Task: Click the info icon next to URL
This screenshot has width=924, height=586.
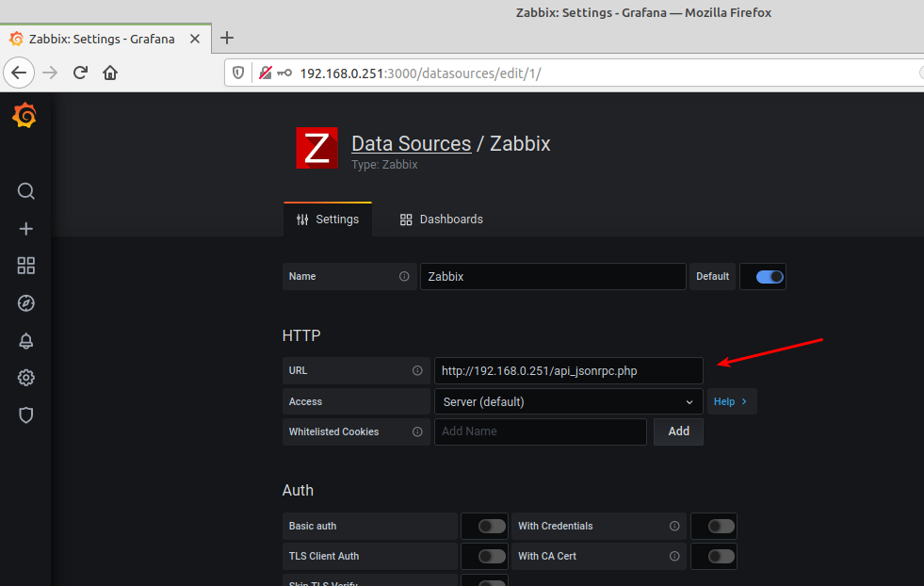Action: (x=417, y=371)
